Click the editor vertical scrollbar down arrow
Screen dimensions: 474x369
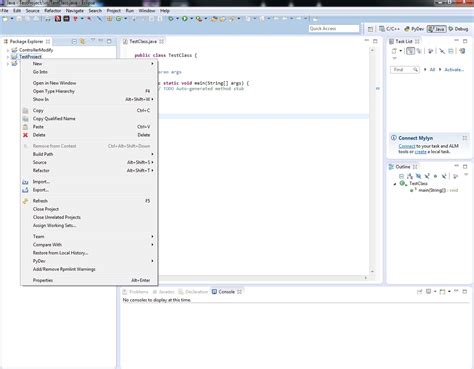pos(372,271)
